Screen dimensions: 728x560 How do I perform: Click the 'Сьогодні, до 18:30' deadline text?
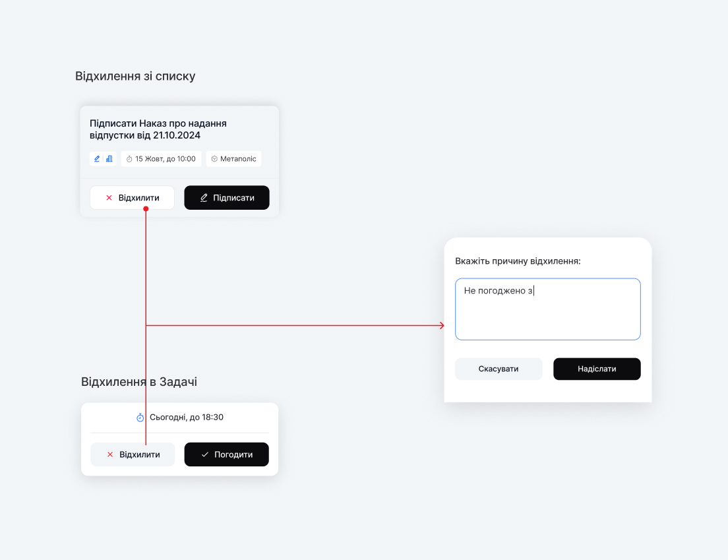[187, 417]
